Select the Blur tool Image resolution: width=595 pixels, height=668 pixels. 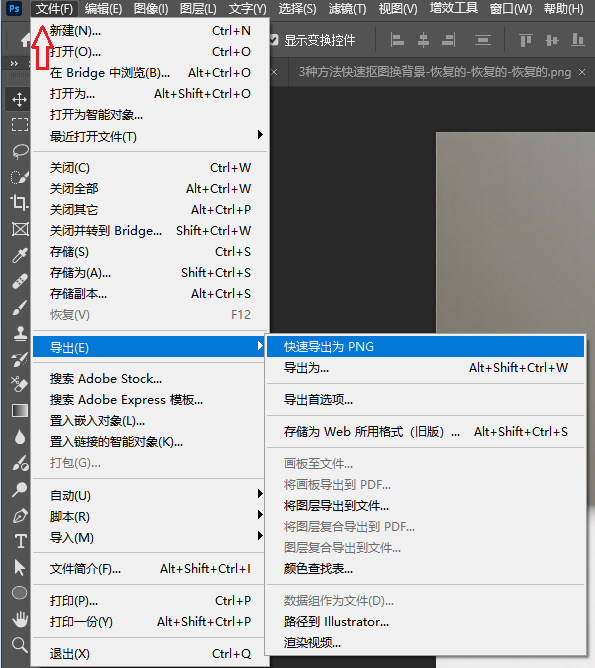click(x=20, y=437)
